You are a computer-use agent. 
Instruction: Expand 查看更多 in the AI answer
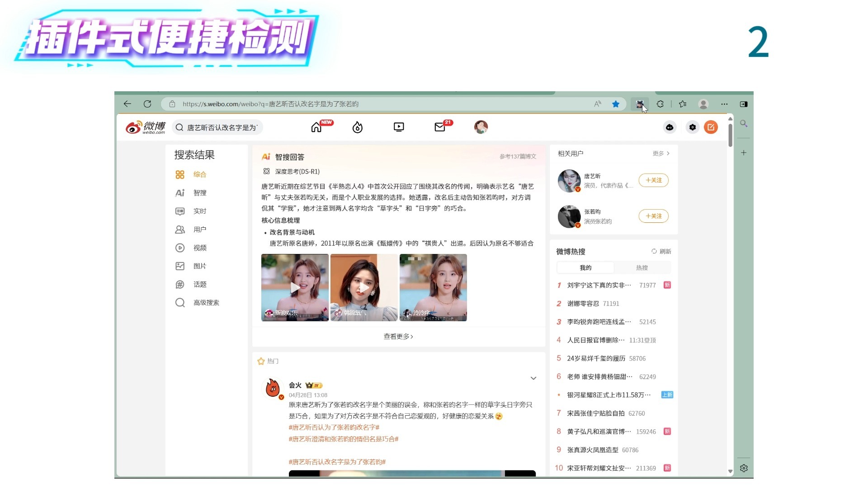(398, 337)
